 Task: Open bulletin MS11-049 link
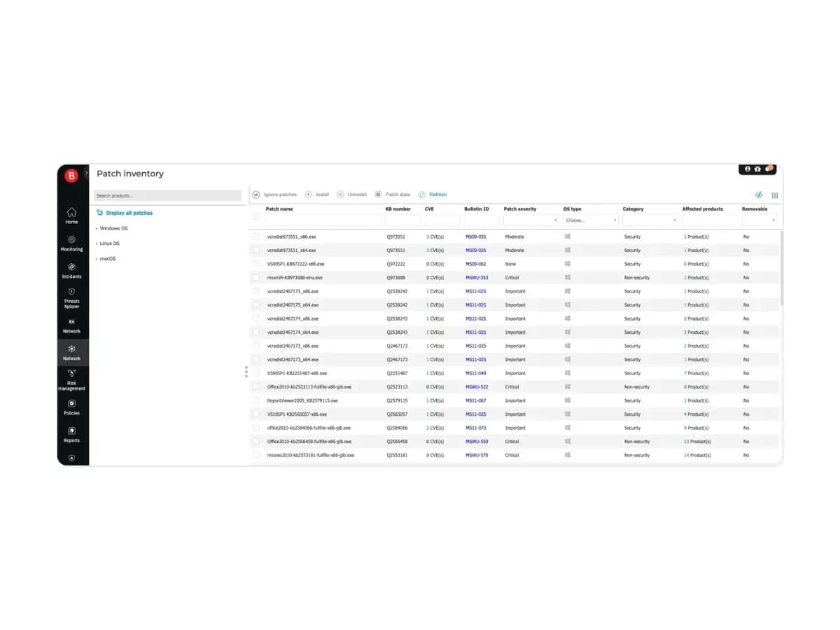476,373
